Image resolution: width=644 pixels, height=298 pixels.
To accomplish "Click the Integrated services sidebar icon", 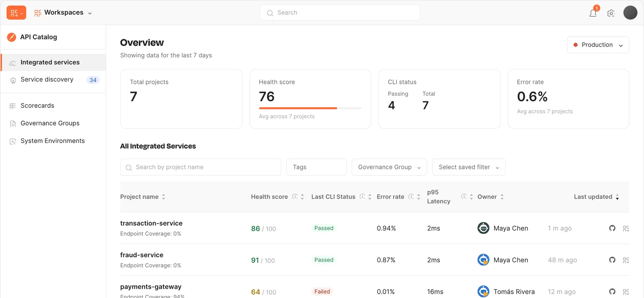I will (x=13, y=63).
